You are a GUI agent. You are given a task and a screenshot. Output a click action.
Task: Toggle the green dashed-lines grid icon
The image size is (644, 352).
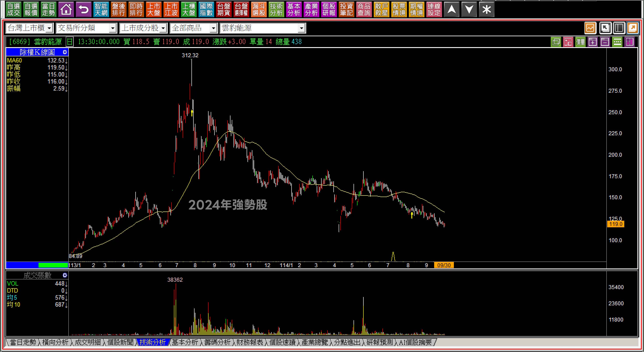[617, 42]
